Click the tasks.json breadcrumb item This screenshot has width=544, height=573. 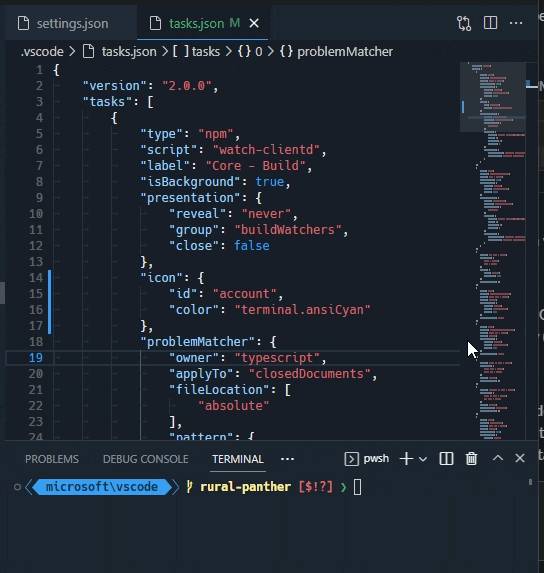coord(129,52)
